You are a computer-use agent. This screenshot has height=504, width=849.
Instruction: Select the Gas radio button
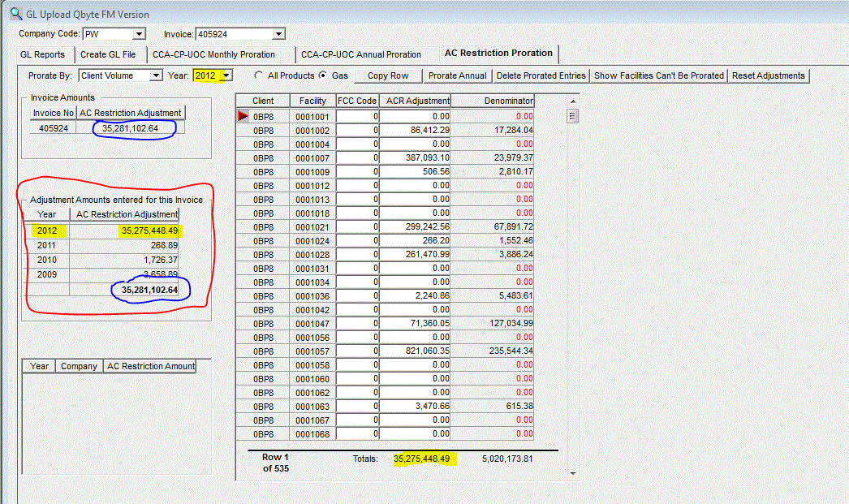[x=323, y=75]
